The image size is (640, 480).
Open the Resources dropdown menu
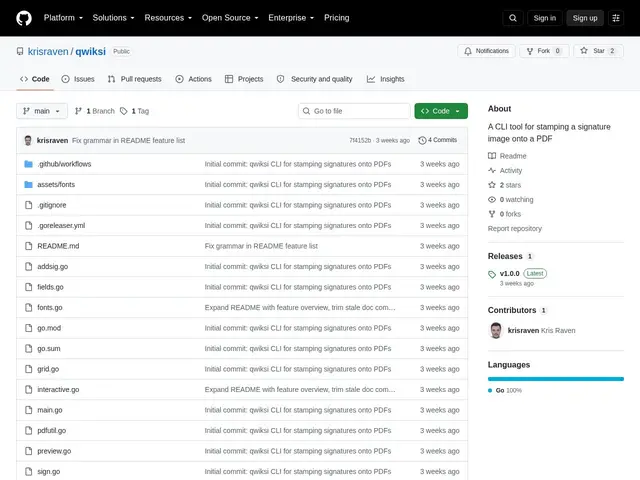coord(168,18)
